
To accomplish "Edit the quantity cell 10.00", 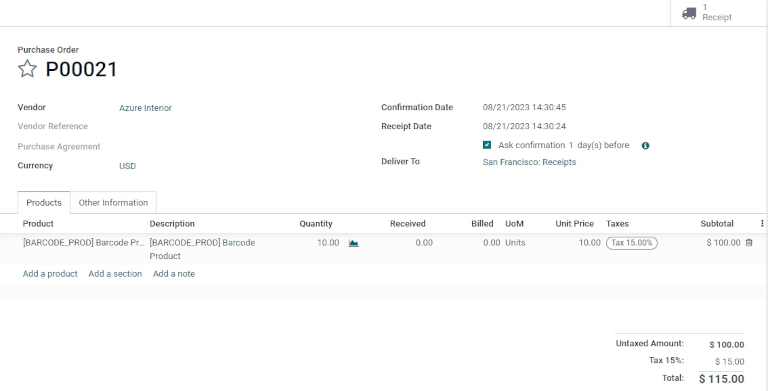I will [328, 243].
